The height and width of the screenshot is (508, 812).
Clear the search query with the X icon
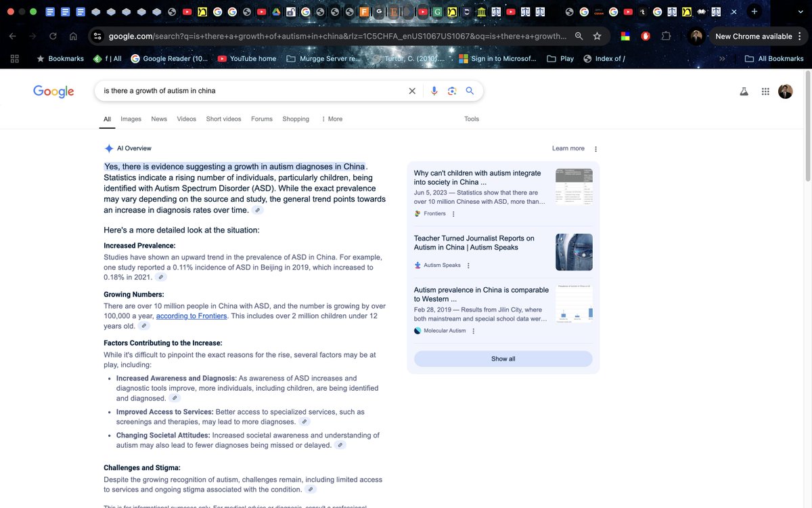coord(411,91)
